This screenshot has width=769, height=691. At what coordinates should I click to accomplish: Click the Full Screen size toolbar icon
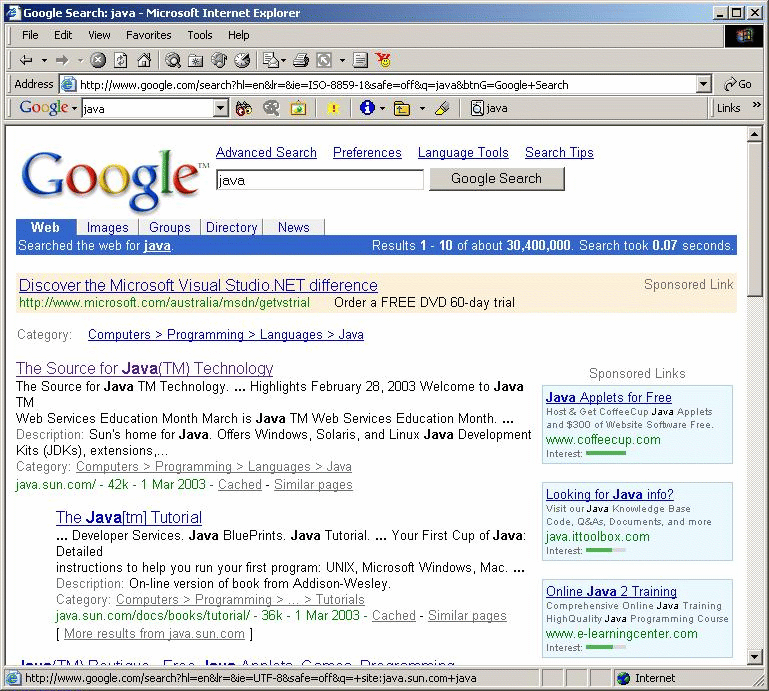[324, 60]
